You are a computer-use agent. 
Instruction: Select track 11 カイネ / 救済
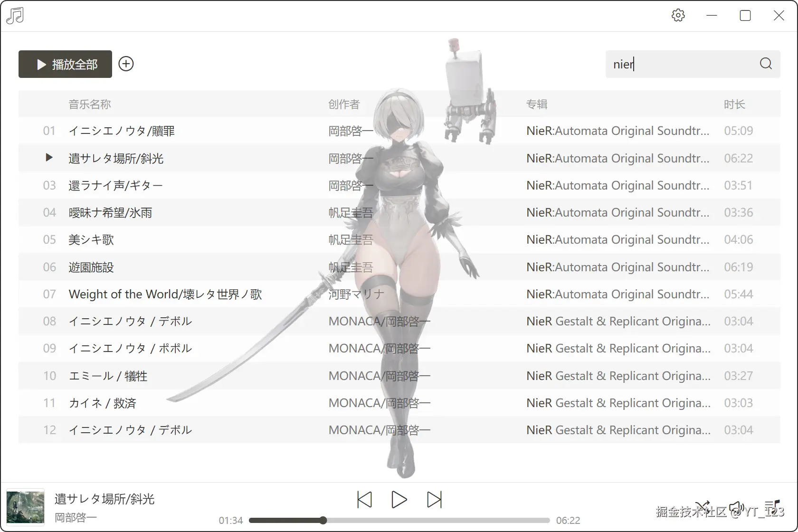(399, 403)
